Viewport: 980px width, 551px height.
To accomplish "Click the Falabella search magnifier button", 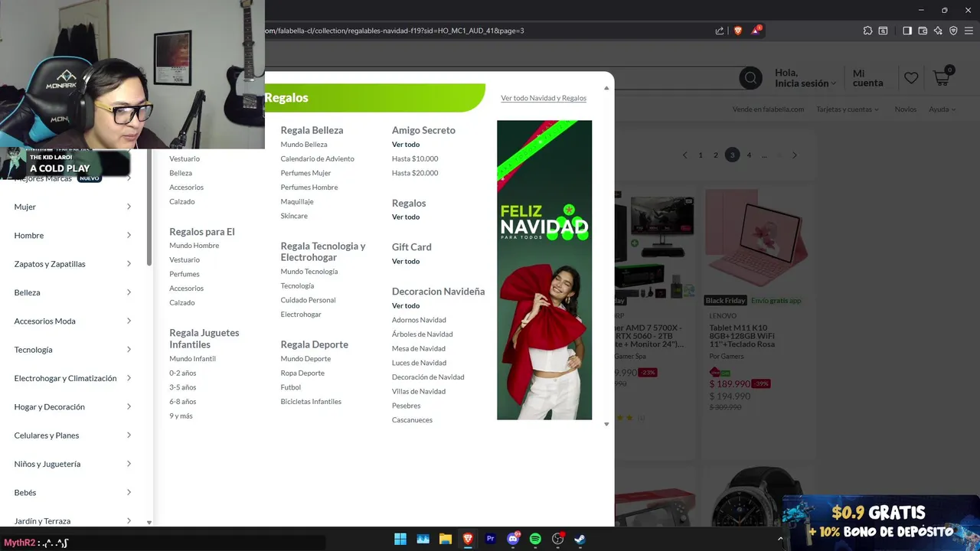I will (750, 78).
